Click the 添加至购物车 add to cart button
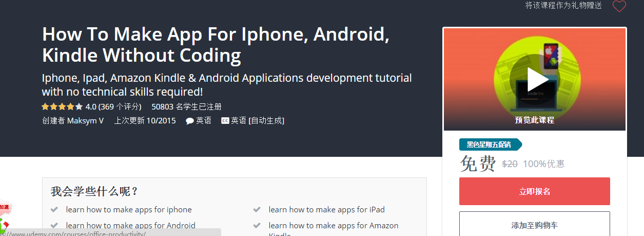 [x=534, y=225]
